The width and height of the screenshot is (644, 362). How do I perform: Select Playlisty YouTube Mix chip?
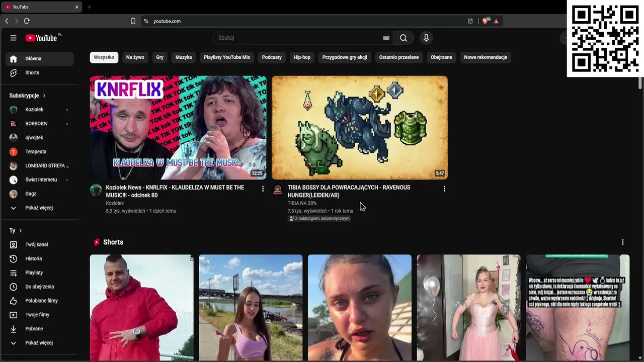[227, 57]
